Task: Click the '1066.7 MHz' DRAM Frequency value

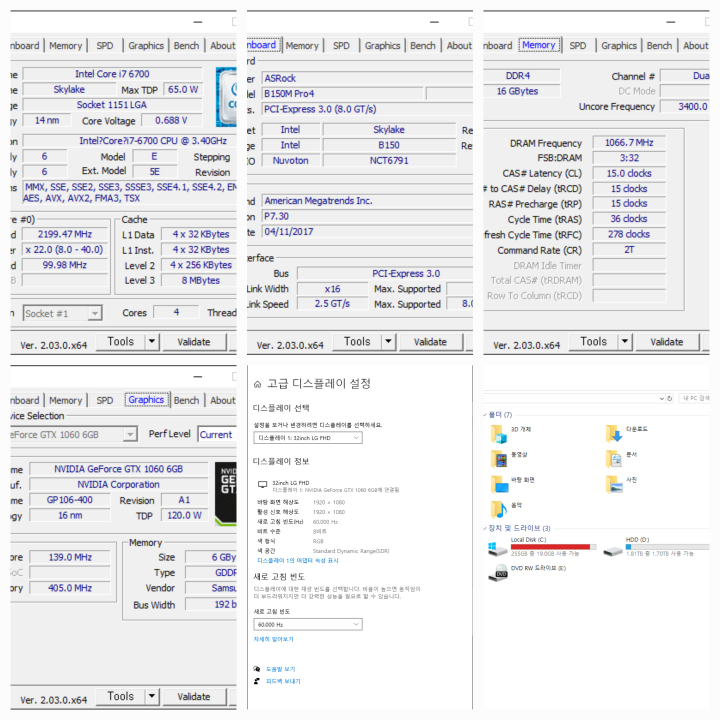Action: 629,143
